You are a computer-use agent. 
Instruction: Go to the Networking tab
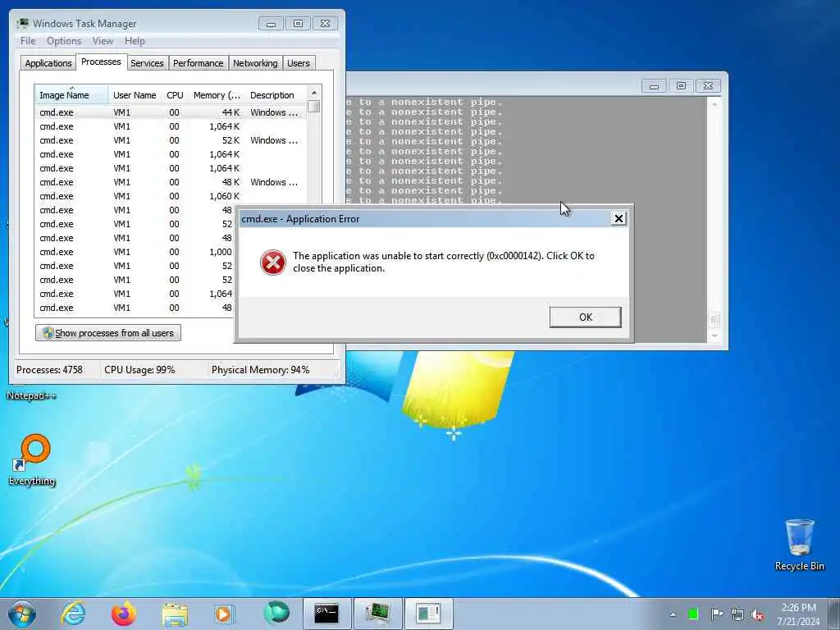coord(255,63)
